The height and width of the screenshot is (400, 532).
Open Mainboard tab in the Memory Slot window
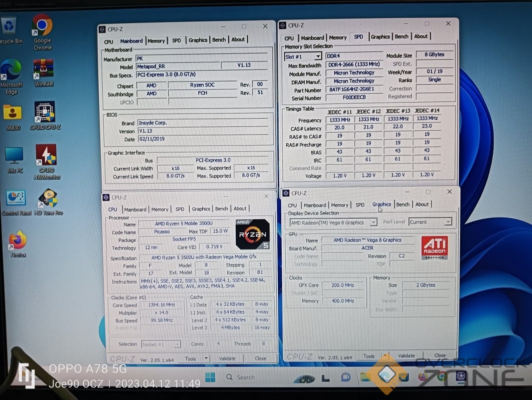coord(312,38)
